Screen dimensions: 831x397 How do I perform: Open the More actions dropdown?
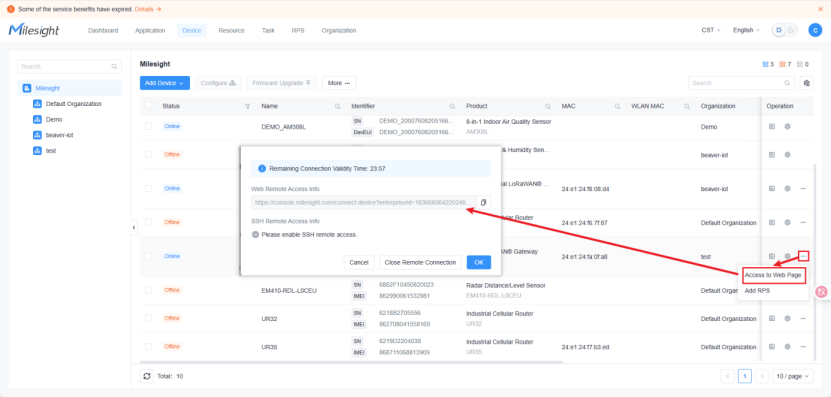point(339,83)
